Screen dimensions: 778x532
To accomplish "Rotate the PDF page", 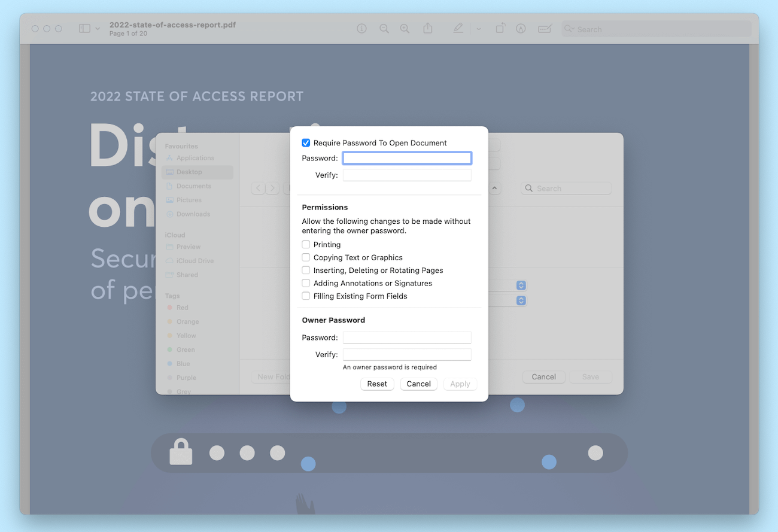I will [x=500, y=28].
